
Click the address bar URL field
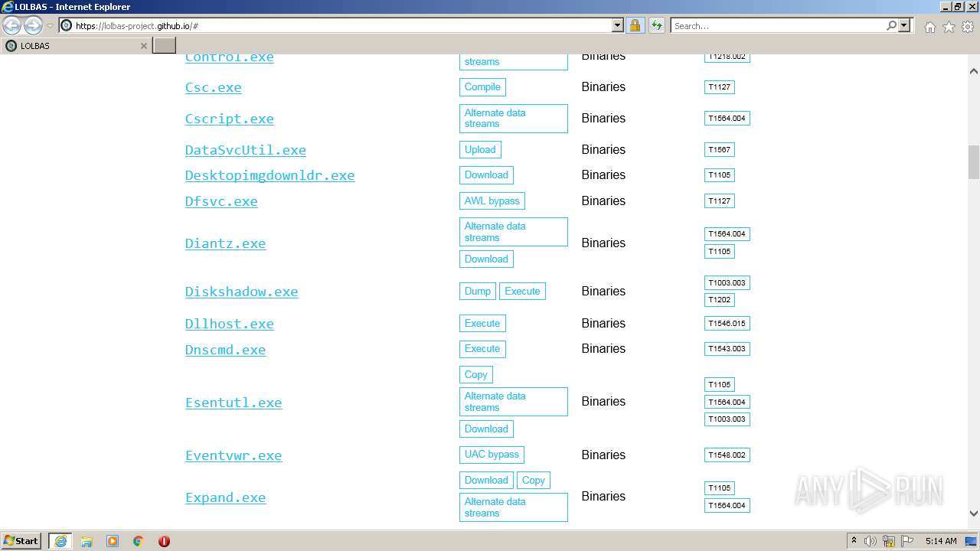point(335,25)
